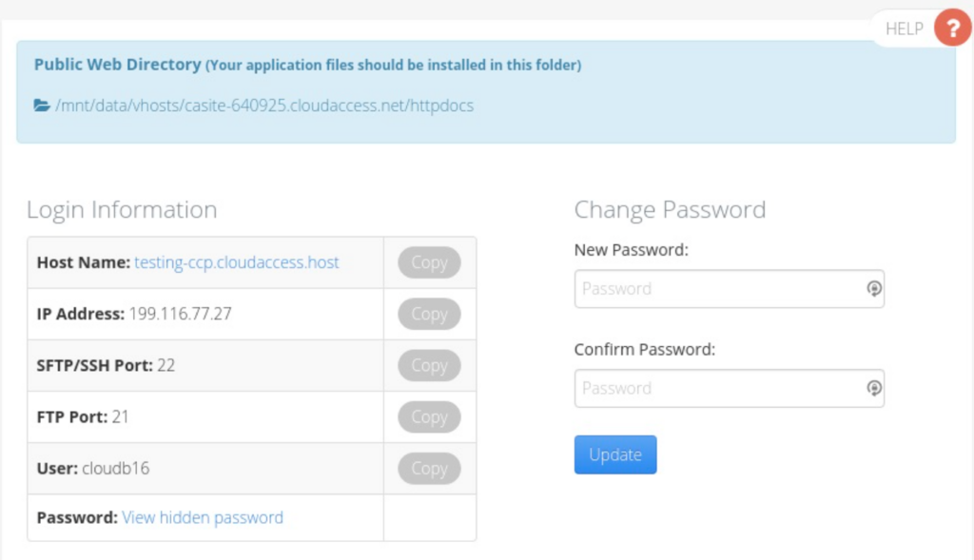
Task: Click the reveal icon in New Password field
Action: pos(872,288)
